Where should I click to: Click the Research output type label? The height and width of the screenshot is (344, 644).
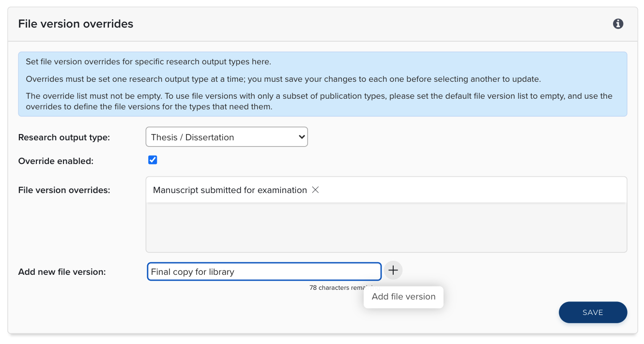(64, 137)
